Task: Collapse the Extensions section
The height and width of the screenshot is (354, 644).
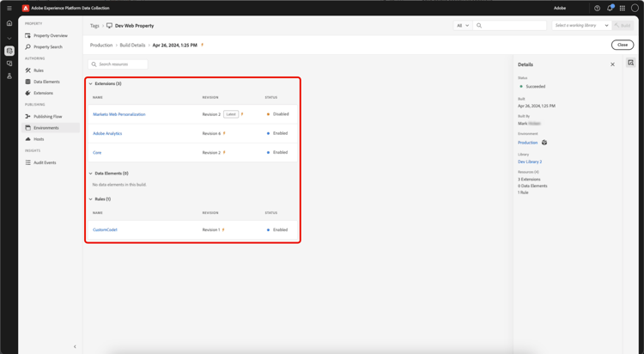Action: [91, 84]
